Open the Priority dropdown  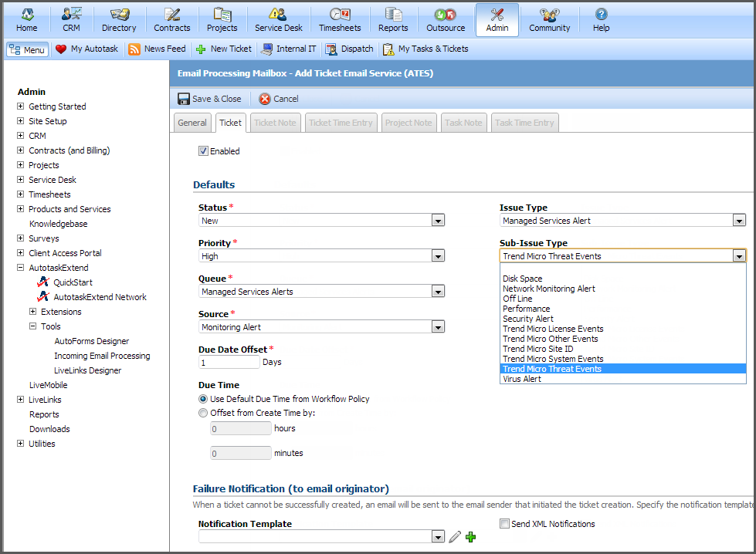438,256
